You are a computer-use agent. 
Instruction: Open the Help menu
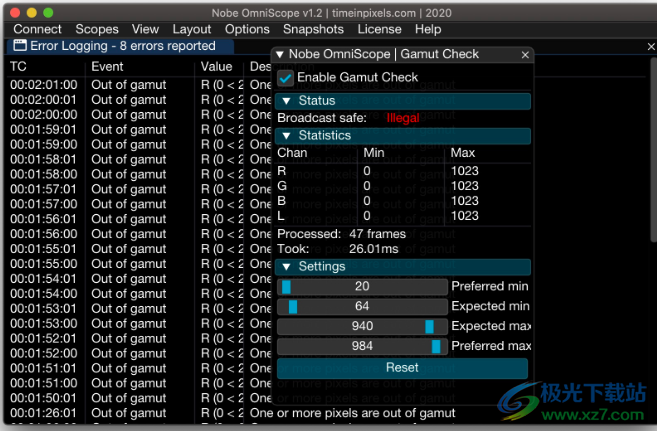tap(428, 29)
